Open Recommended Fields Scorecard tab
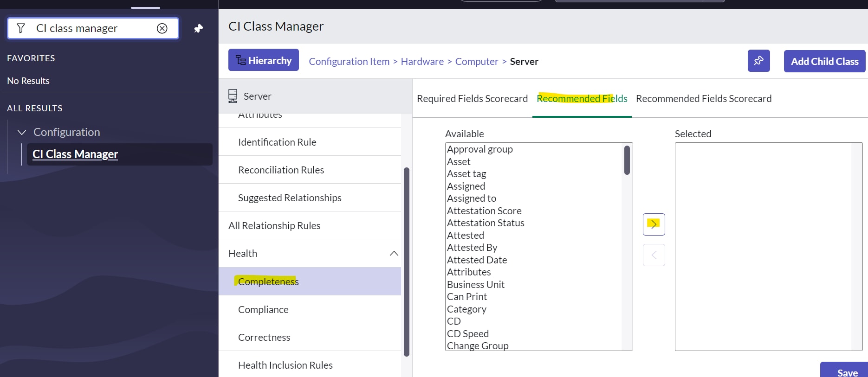Screen dimensions: 868x377 click(x=704, y=98)
